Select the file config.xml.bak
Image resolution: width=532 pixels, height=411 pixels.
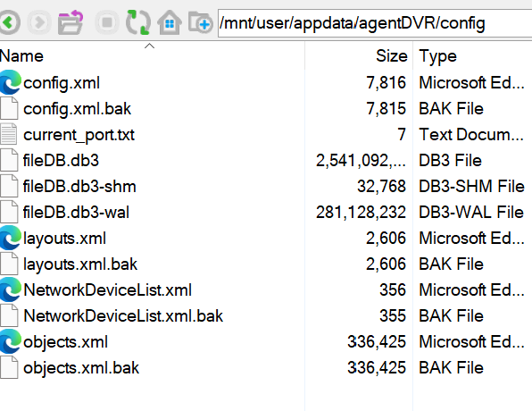tap(77, 109)
